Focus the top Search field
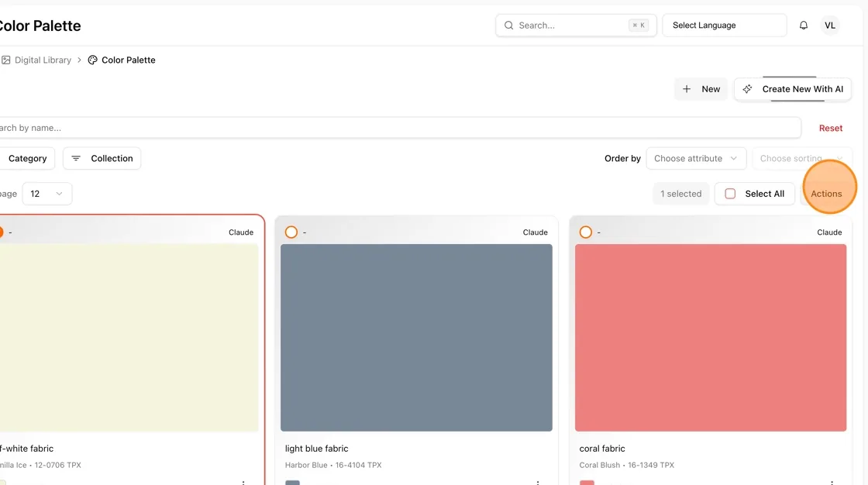 tap(576, 26)
